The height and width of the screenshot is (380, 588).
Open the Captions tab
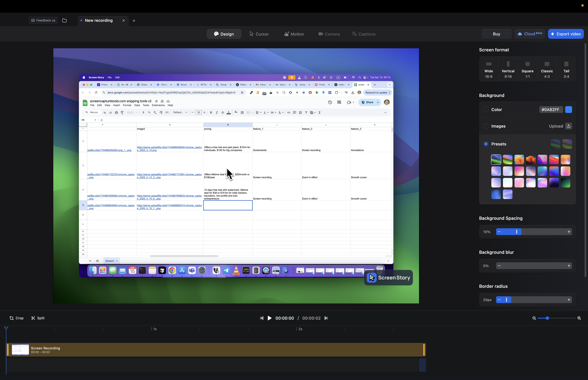pos(364,34)
